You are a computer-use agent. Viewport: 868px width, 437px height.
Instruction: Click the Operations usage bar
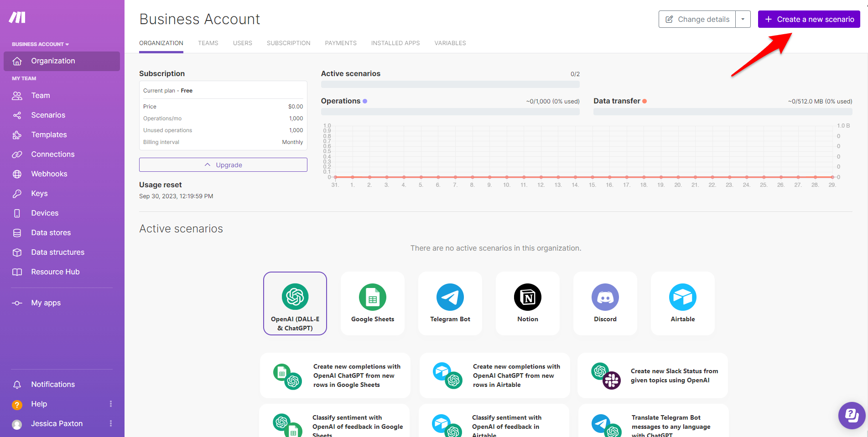click(x=450, y=112)
